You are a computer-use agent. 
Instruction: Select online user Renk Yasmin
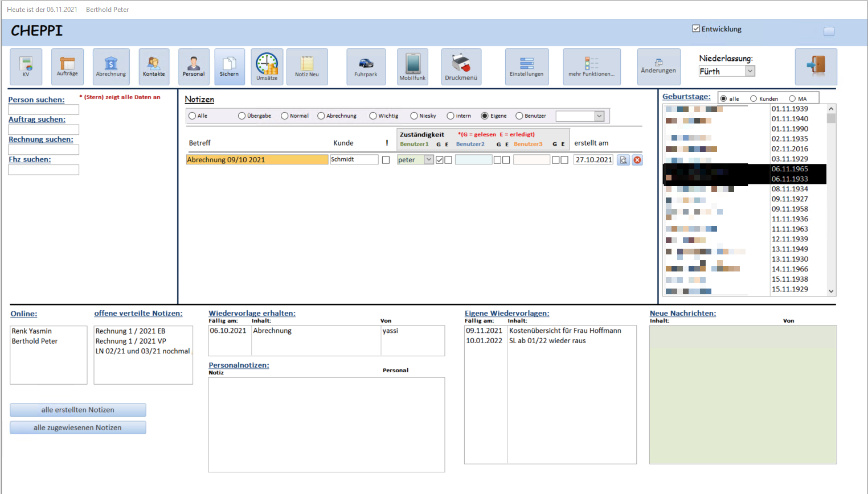coord(32,331)
